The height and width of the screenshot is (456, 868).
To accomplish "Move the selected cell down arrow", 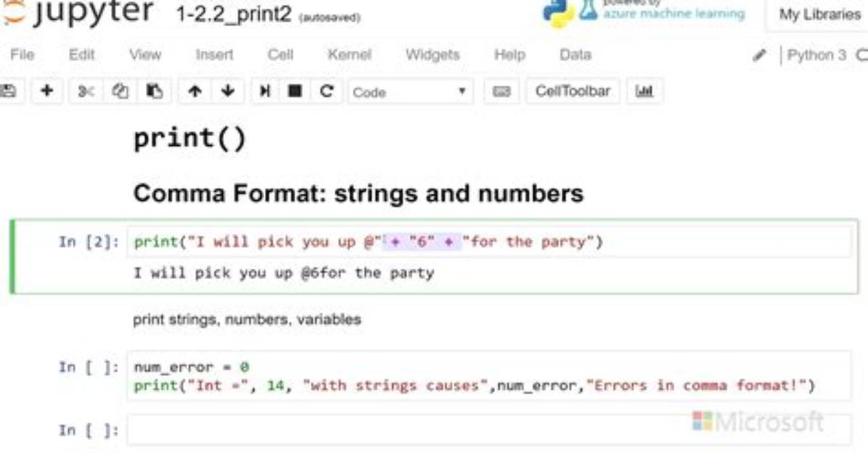I will 228,91.
